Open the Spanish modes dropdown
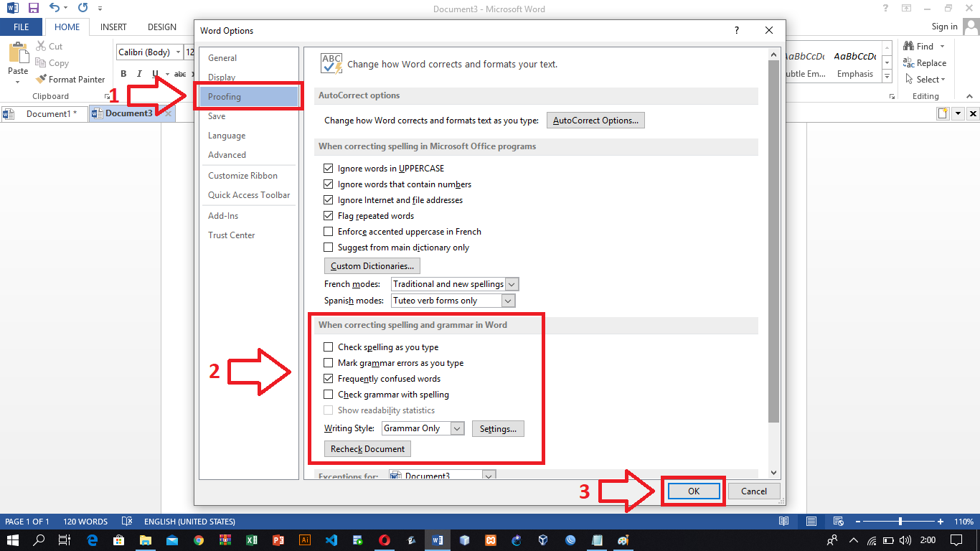This screenshot has width=980, height=551. coord(508,301)
